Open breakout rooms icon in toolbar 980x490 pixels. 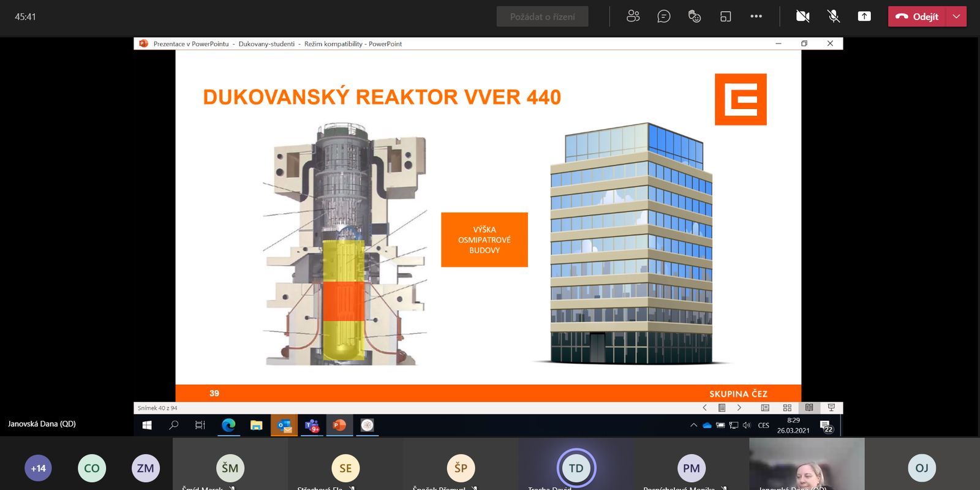coord(725,17)
